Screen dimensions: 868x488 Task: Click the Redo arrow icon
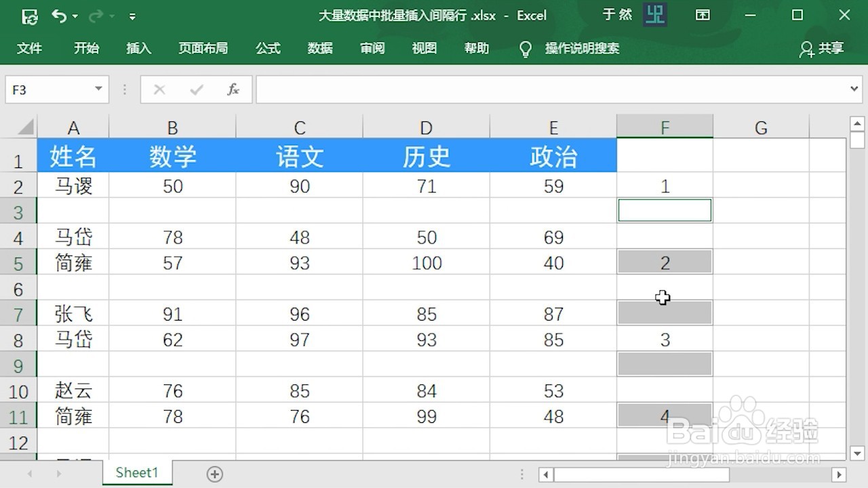tap(97, 16)
